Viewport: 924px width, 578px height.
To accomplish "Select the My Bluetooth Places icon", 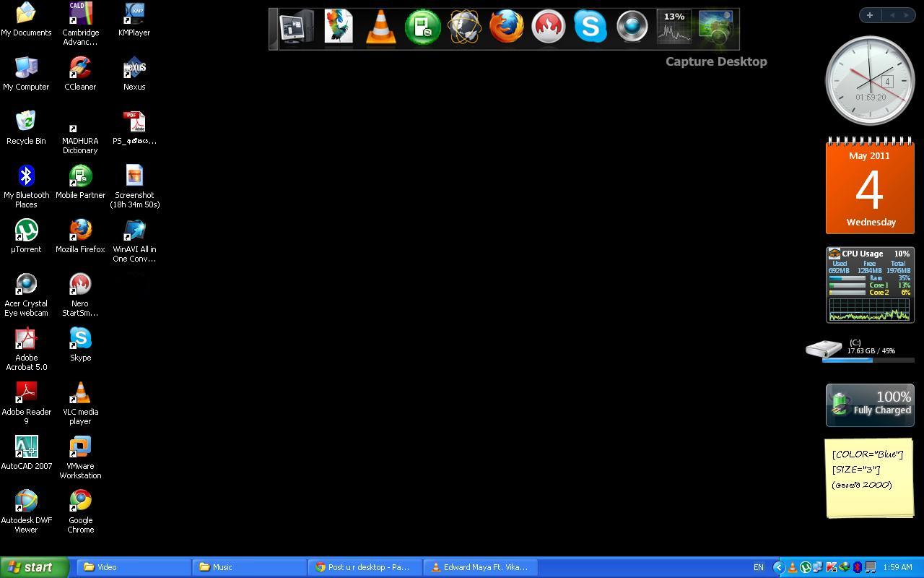I will tap(26, 186).
